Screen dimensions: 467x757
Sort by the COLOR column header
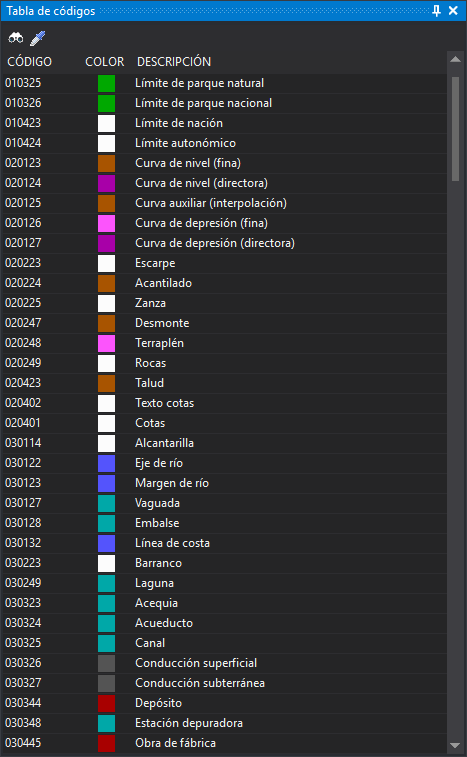point(105,62)
